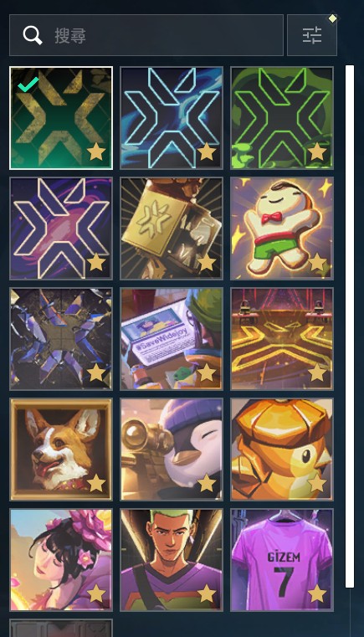Viewport: 364px width, 637px height.
Task: Choose the green-haired man portrait card
Action: click(x=172, y=560)
